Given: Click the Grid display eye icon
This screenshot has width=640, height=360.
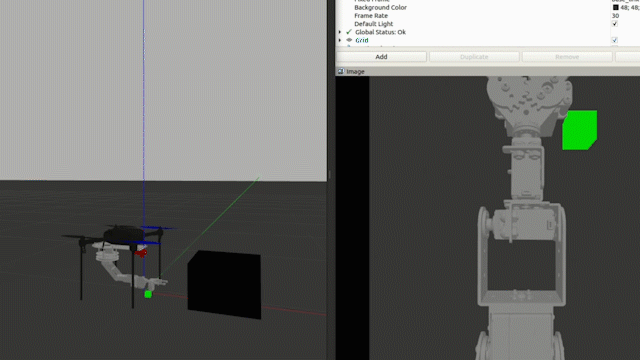Looking at the screenshot, I should pyautogui.click(x=349, y=40).
